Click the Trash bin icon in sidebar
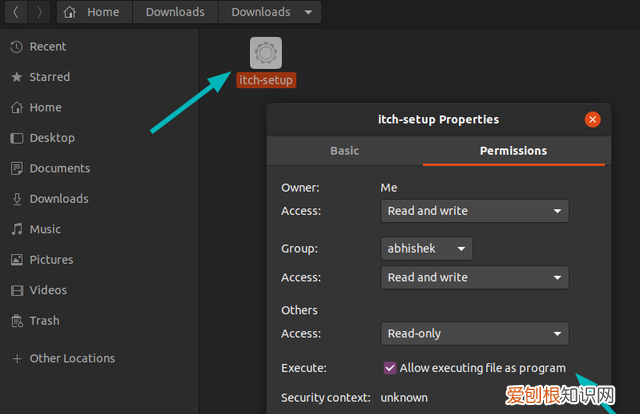This screenshot has width=640, height=414. [x=17, y=321]
